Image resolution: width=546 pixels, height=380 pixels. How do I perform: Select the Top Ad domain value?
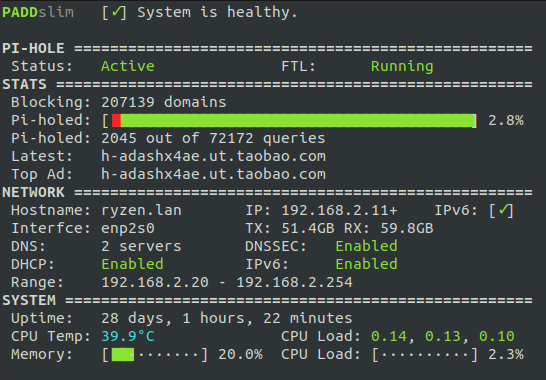point(213,175)
